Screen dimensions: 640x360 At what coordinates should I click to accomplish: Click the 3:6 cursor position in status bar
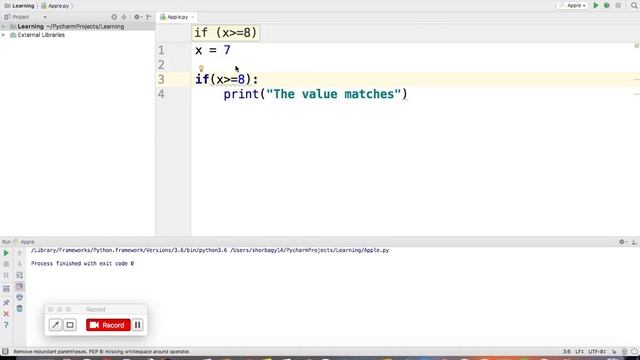pos(567,351)
